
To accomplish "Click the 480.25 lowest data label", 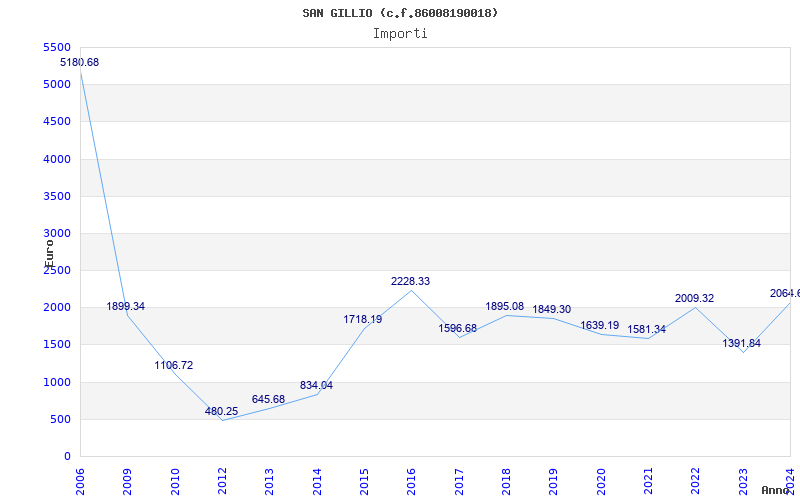I will click(221, 411).
